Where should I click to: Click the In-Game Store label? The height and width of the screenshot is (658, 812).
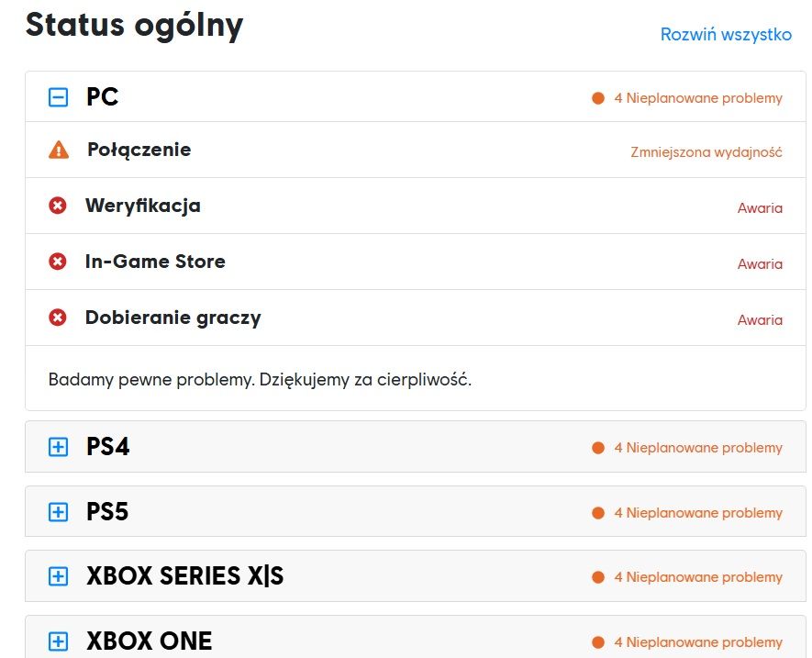point(155,262)
